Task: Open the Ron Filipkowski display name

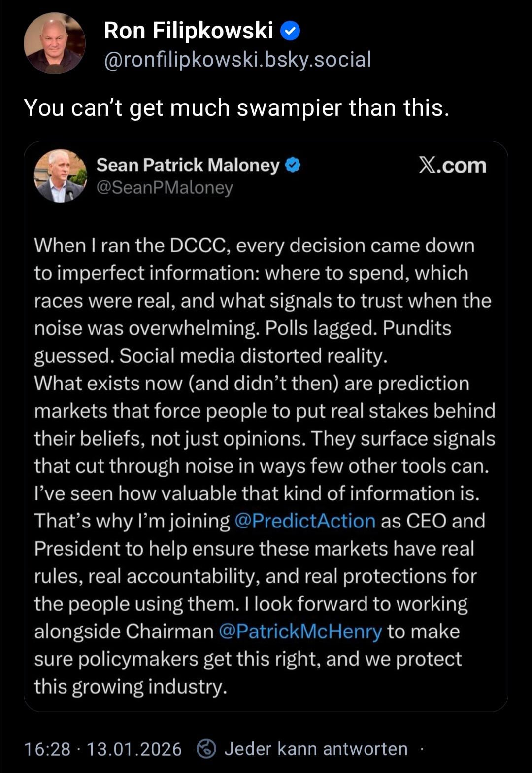Action: click(x=188, y=31)
